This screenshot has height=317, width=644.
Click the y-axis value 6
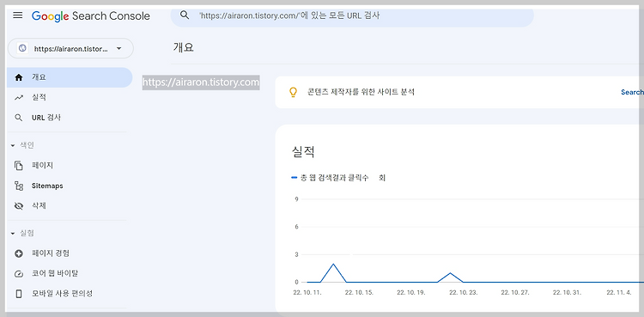click(296, 227)
